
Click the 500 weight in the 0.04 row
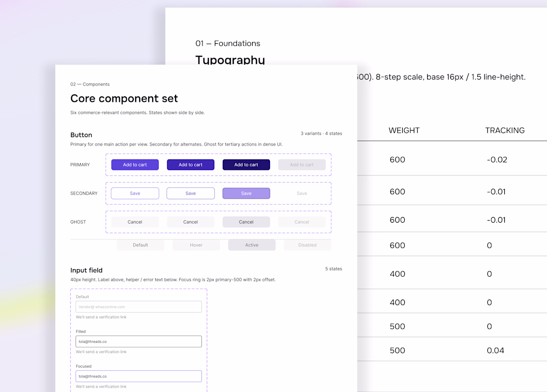[x=397, y=351]
